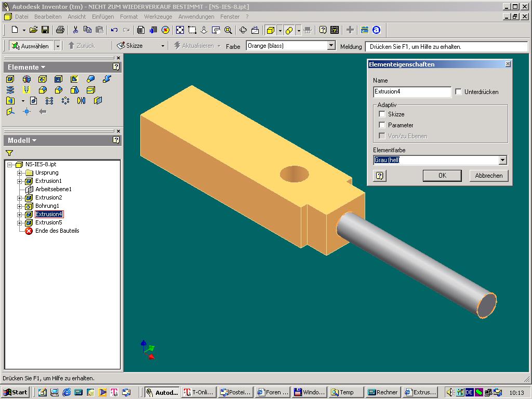
Task: Enable the Unterdrücken checkbox
Action: coord(458,92)
